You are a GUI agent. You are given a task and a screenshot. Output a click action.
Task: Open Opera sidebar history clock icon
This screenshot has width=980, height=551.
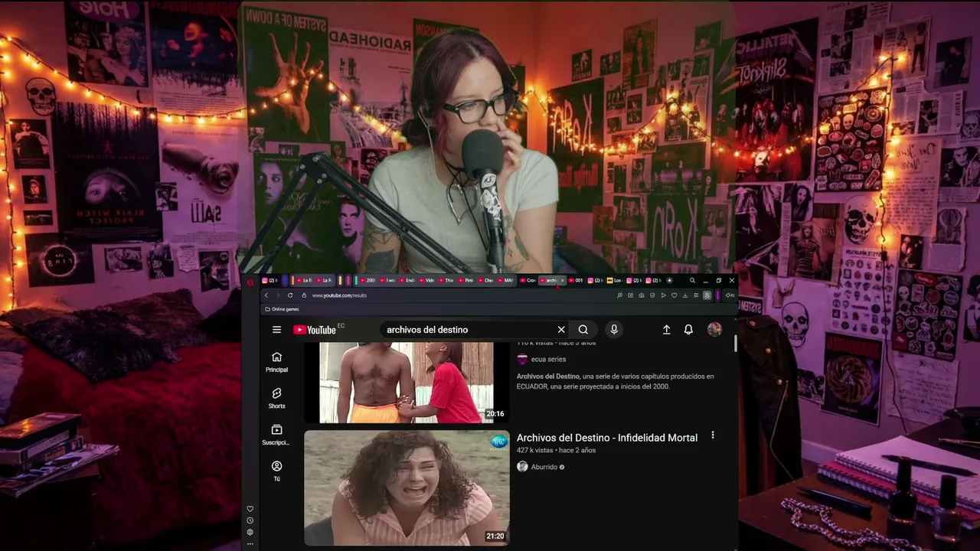point(250,520)
